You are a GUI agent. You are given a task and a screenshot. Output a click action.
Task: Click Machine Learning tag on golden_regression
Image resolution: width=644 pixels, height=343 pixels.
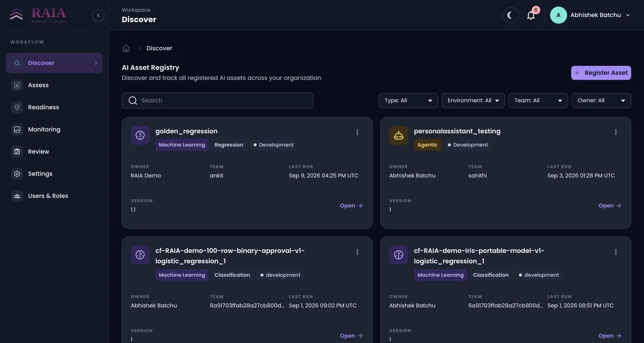pos(182,145)
